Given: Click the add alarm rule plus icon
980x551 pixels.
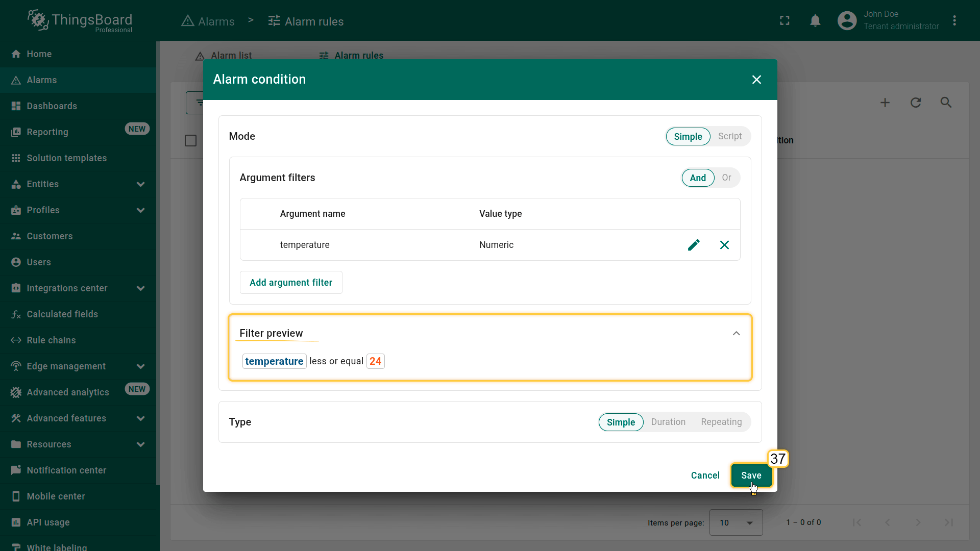Looking at the screenshot, I should (x=885, y=103).
